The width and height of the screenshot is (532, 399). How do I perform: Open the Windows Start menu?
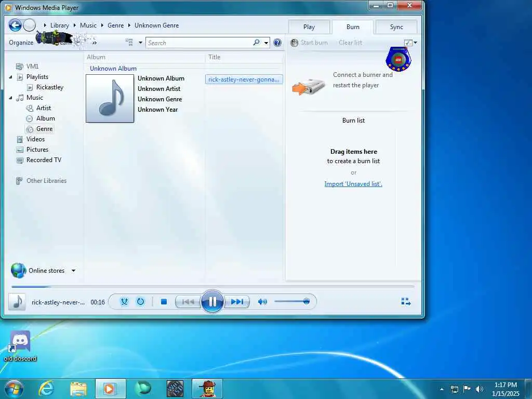click(14, 389)
